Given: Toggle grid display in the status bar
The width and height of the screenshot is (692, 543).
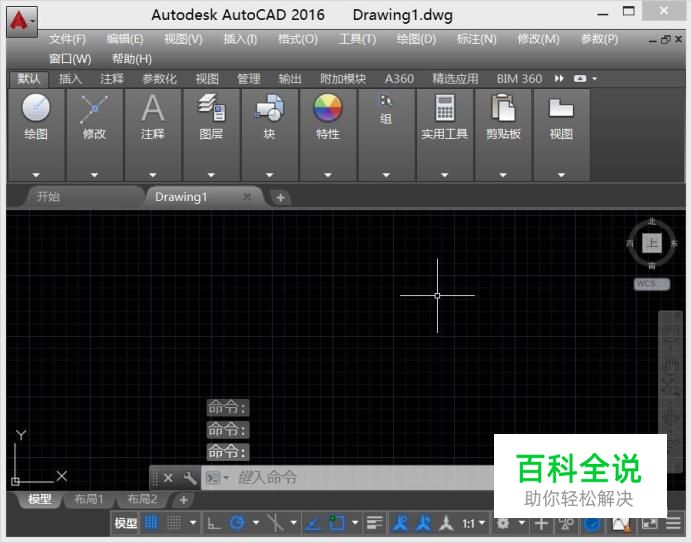Looking at the screenshot, I should click(x=151, y=524).
